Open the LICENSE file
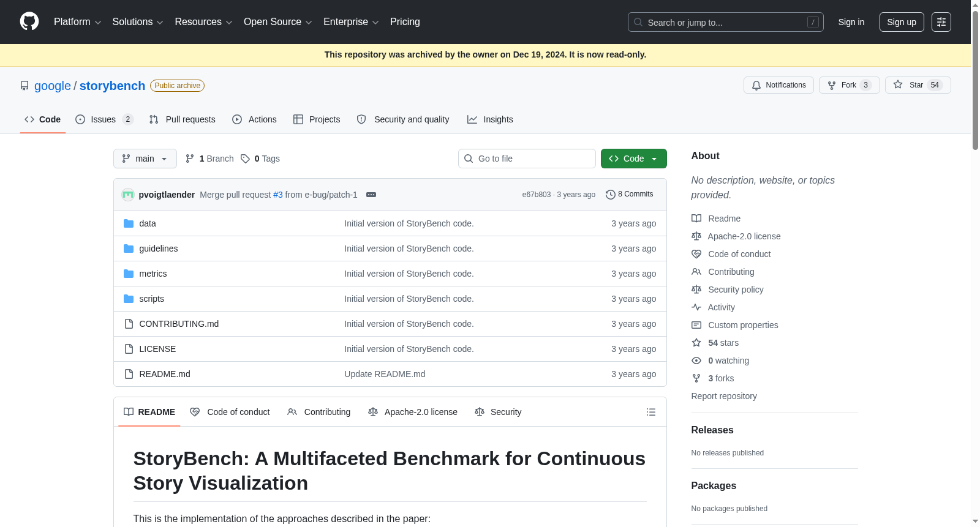 pyautogui.click(x=157, y=349)
